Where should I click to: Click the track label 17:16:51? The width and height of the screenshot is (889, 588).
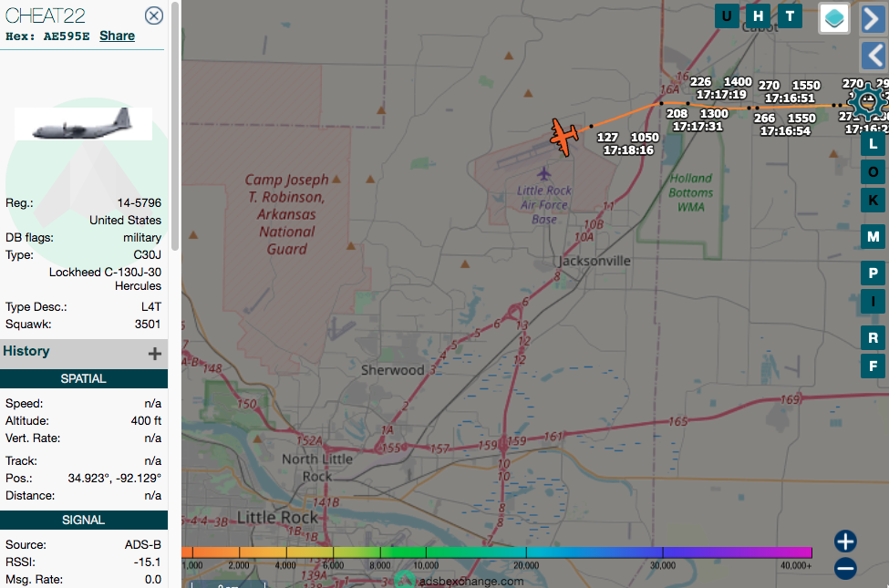(x=790, y=98)
